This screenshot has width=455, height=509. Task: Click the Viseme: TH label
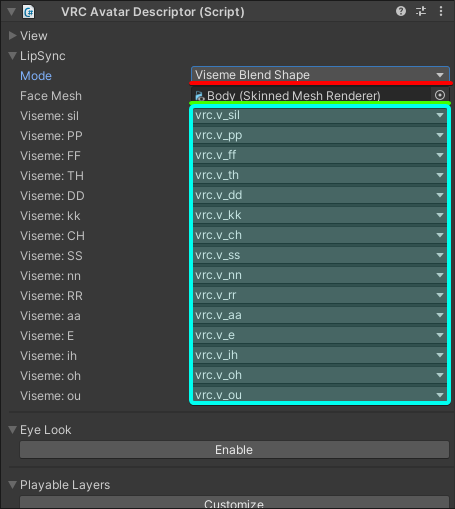(x=52, y=176)
